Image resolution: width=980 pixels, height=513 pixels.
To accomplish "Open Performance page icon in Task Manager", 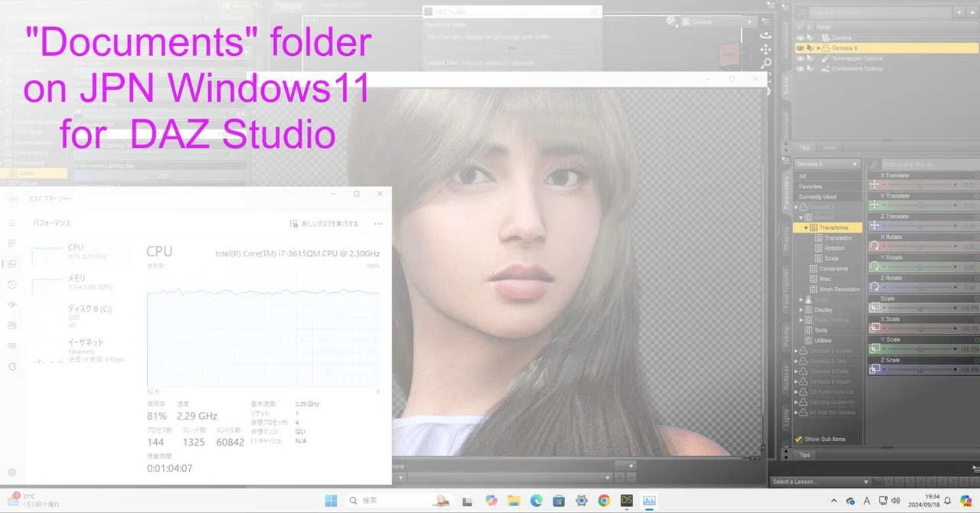I will click(12, 264).
